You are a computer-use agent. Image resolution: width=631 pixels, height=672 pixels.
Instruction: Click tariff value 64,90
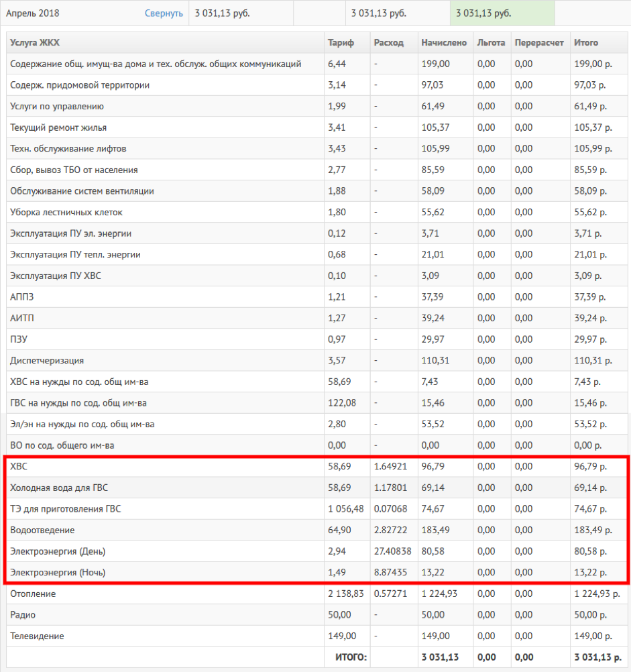click(x=339, y=530)
